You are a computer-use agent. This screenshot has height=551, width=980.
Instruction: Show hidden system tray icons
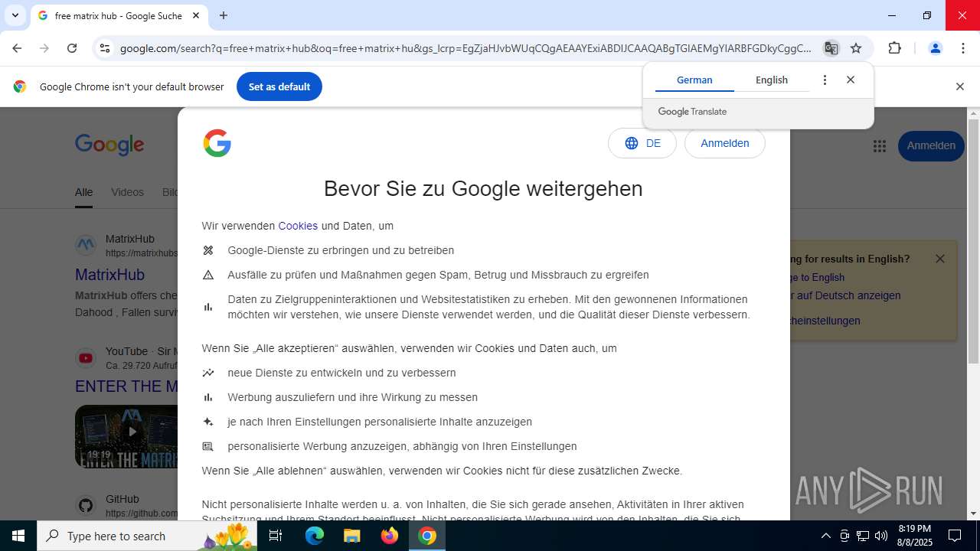(825, 536)
